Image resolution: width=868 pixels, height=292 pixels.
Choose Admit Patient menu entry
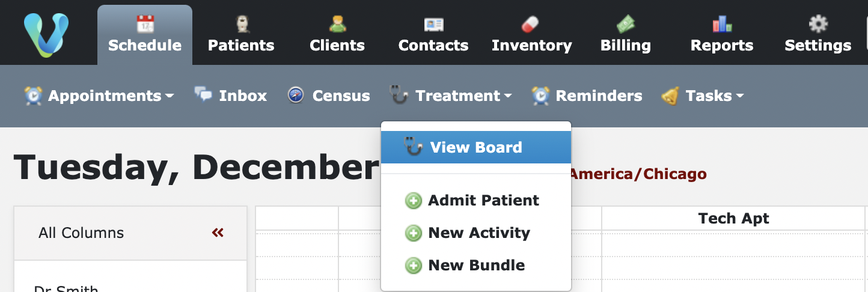tap(483, 200)
